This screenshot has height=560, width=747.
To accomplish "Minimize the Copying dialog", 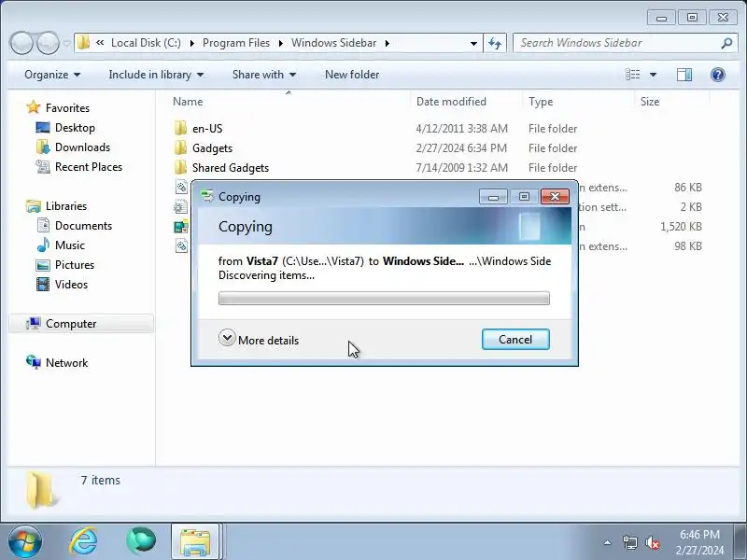I will click(x=493, y=197).
